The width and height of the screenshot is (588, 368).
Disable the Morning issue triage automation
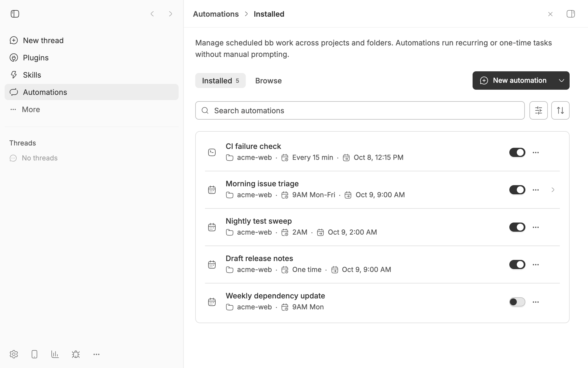point(517,190)
